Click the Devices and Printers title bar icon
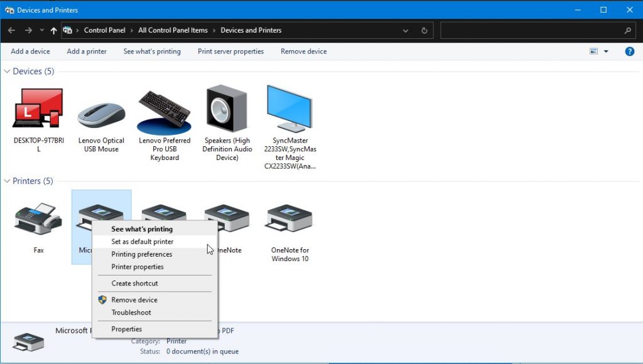 [9, 10]
